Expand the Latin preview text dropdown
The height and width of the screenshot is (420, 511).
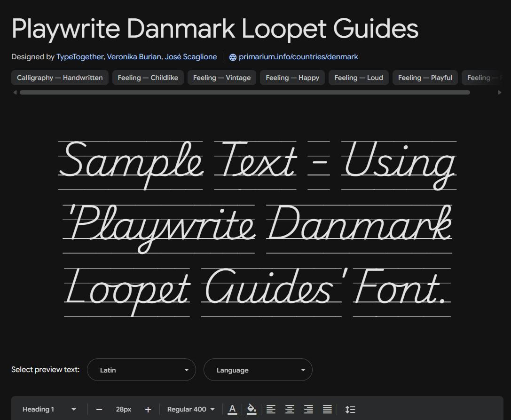(142, 370)
